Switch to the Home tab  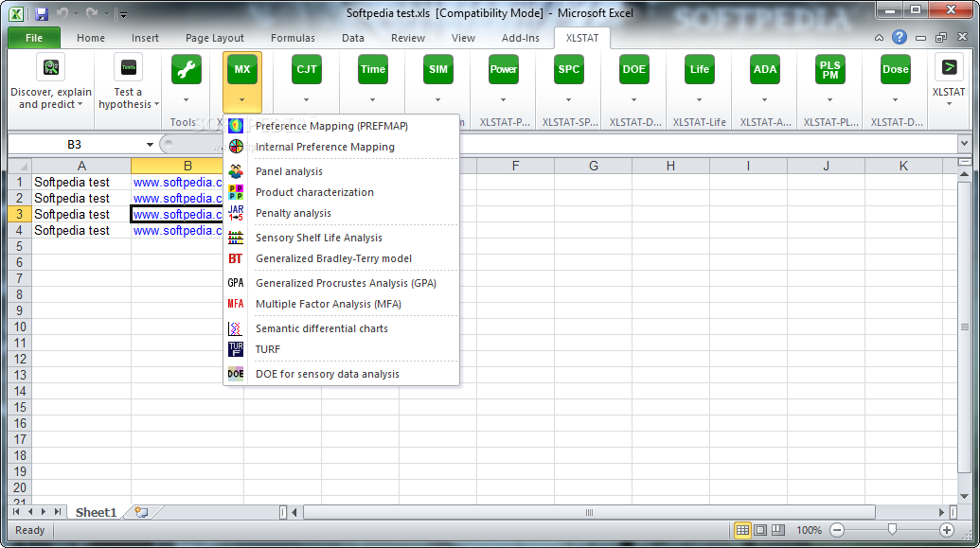coord(91,38)
